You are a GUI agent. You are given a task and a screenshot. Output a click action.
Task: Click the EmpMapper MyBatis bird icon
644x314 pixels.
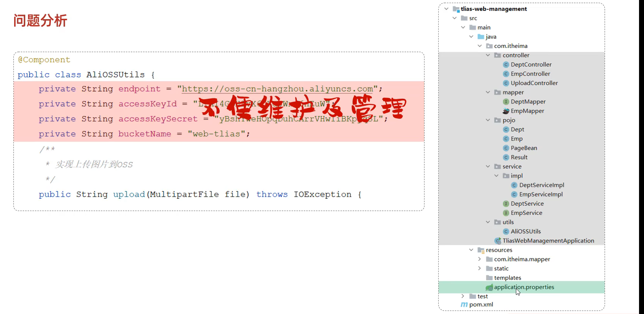[506, 111]
